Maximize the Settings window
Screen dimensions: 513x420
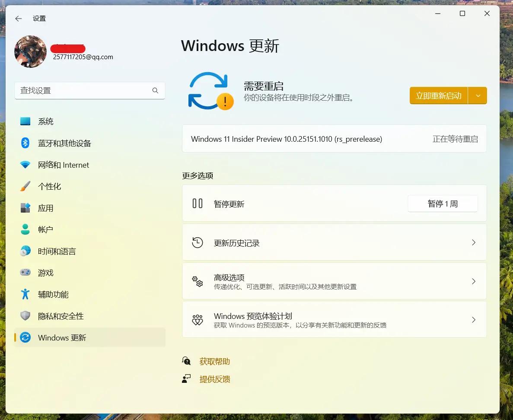coord(462,13)
